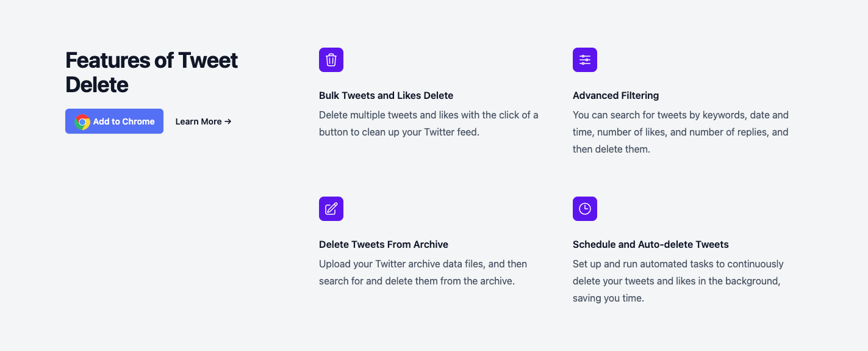The image size is (868, 351).
Task: Select the Advanced Filtering heading
Action: [x=615, y=95]
